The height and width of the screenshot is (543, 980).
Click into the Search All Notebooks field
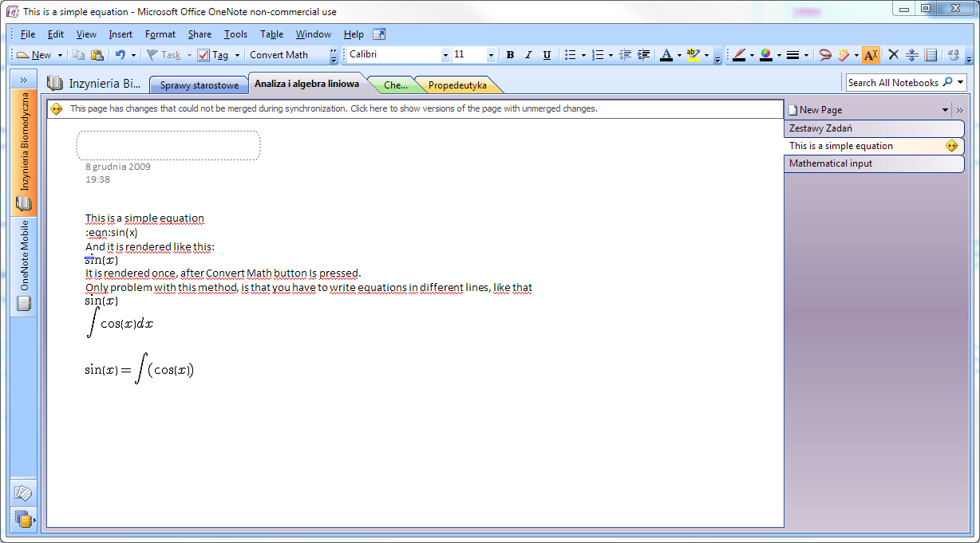point(893,82)
